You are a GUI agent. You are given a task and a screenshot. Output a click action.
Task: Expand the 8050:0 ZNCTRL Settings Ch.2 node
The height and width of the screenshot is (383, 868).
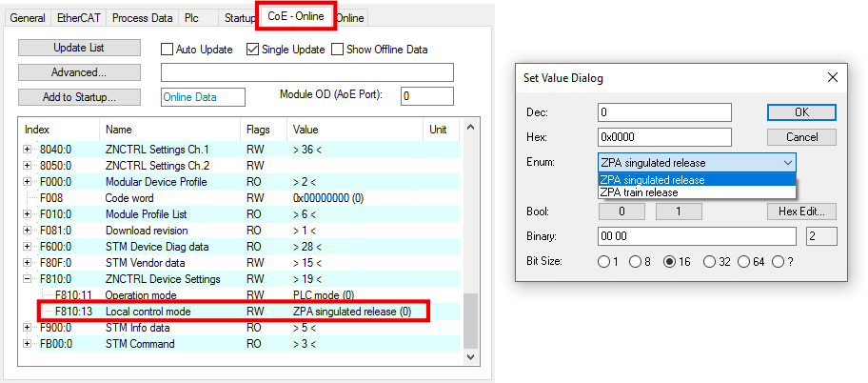tap(27, 166)
